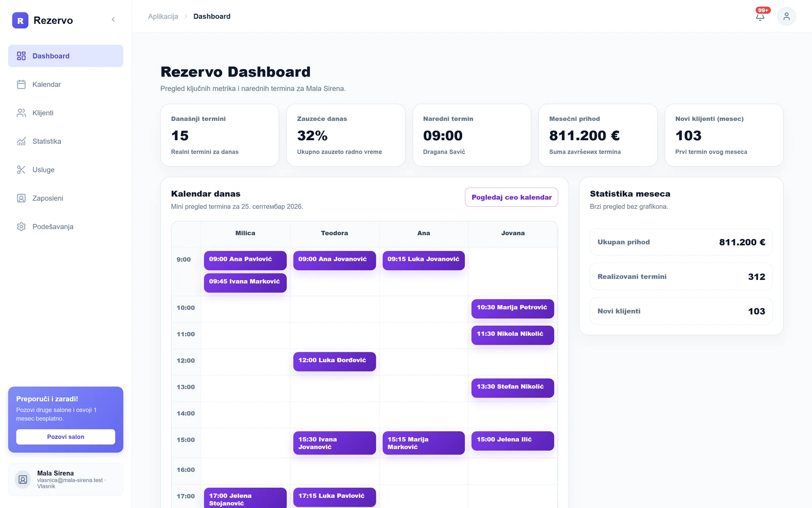Open the 15:15 Marija Marković appointment
Image resolution: width=812 pixels, height=508 pixels.
(424, 443)
